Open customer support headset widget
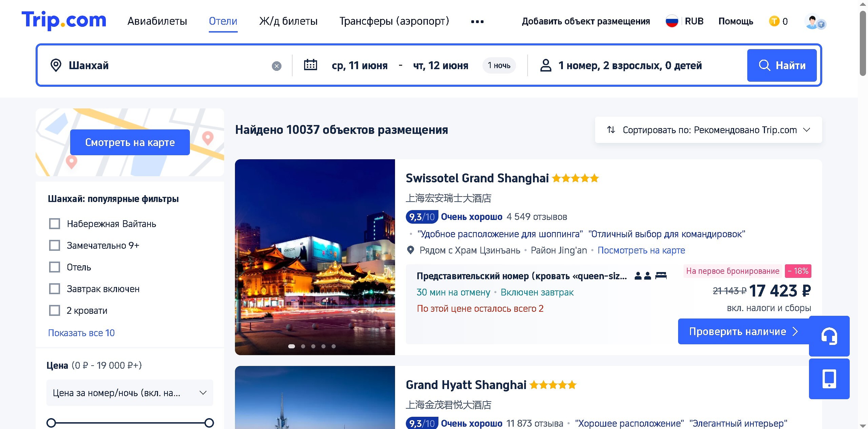Viewport: 868px width, 429px height. pos(829,336)
